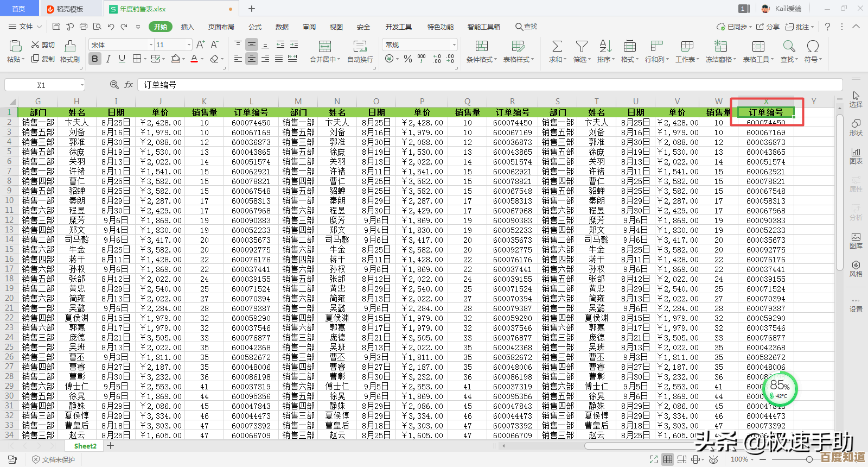Click the Symbol (符号) omega icon
The image size is (868, 467).
(813, 47)
